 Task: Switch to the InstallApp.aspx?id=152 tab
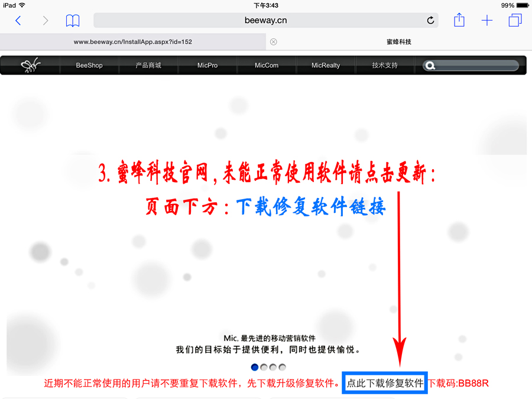click(132, 42)
